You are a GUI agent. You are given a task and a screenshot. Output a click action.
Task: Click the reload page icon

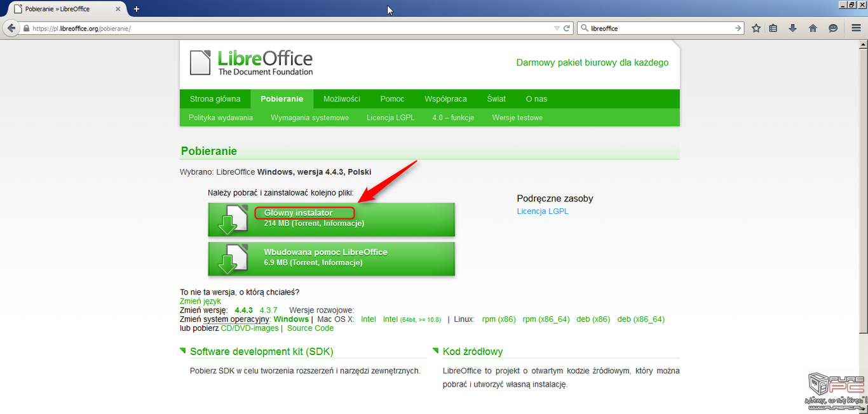pyautogui.click(x=567, y=29)
